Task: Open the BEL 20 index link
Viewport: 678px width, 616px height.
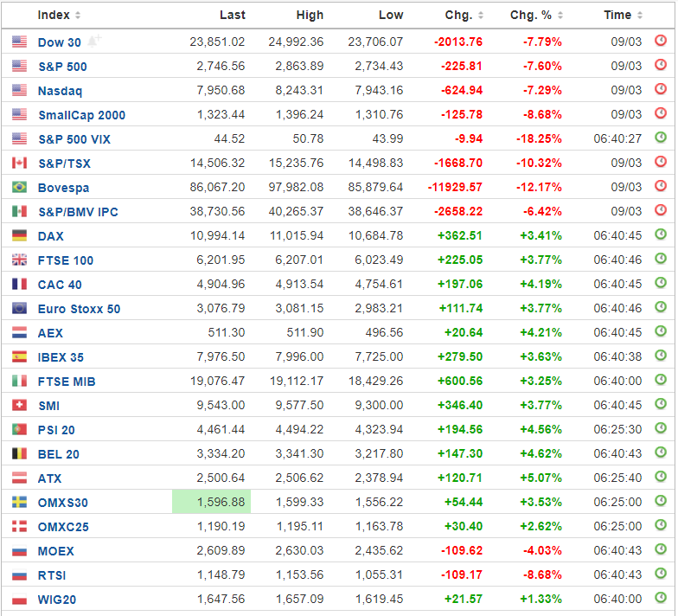Action: [x=59, y=454]
